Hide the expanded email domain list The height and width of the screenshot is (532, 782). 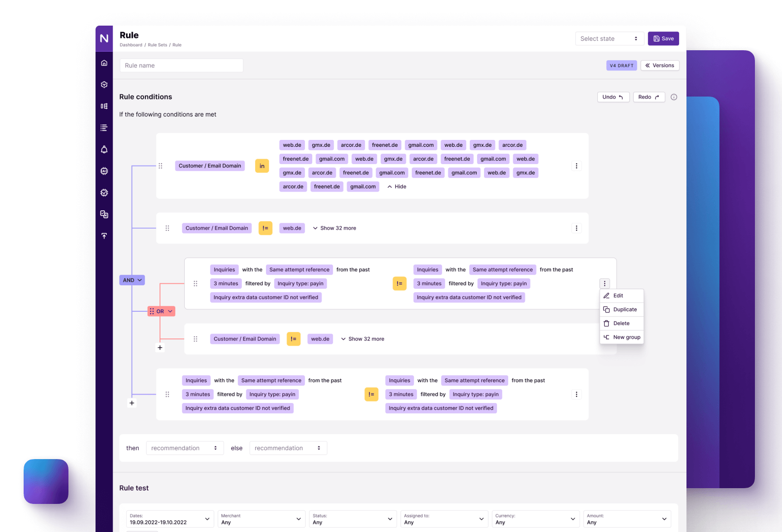pyautogui.click(x=397, y=187)
